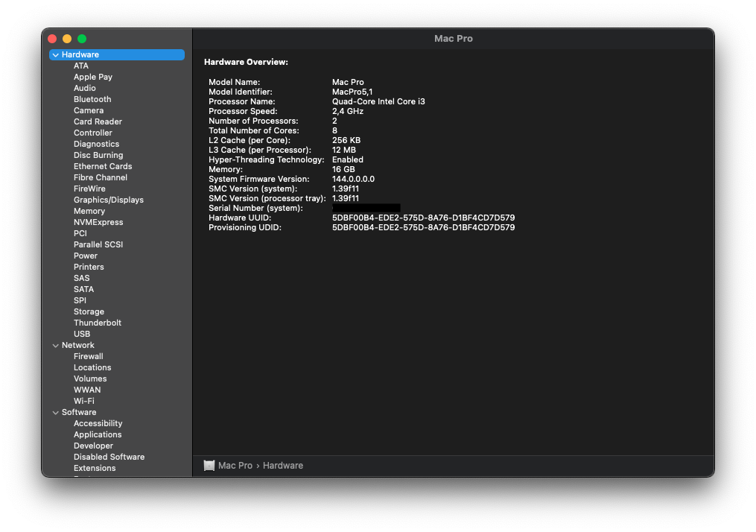Click the 12 MB L3 cache value
Screen dimensions: 756x532
point(344,150)
